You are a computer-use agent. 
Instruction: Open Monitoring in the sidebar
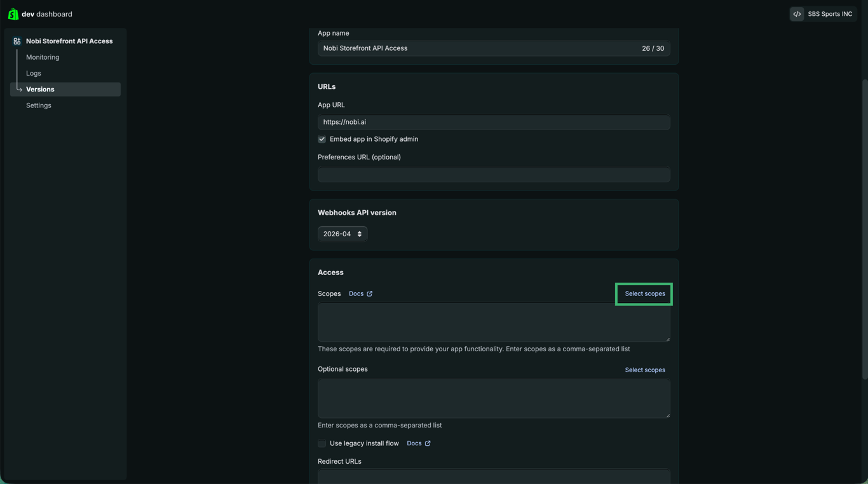pos(43,57)
